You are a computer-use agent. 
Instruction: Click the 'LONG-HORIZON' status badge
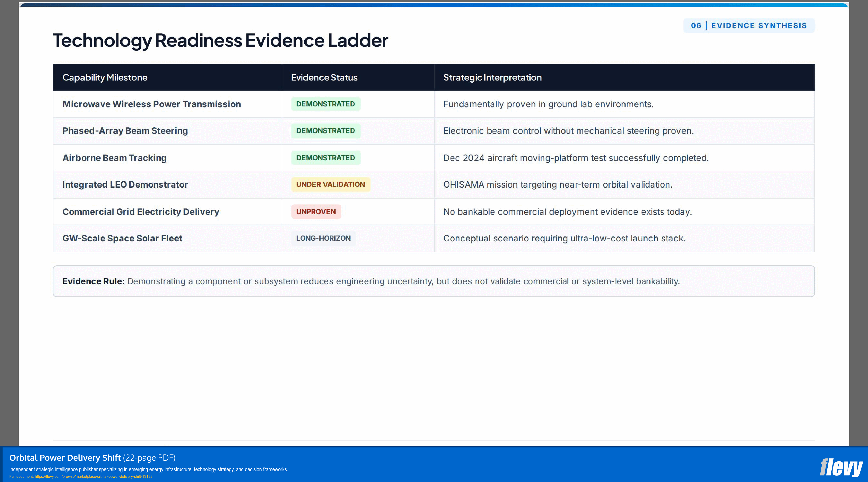[323, 238]
